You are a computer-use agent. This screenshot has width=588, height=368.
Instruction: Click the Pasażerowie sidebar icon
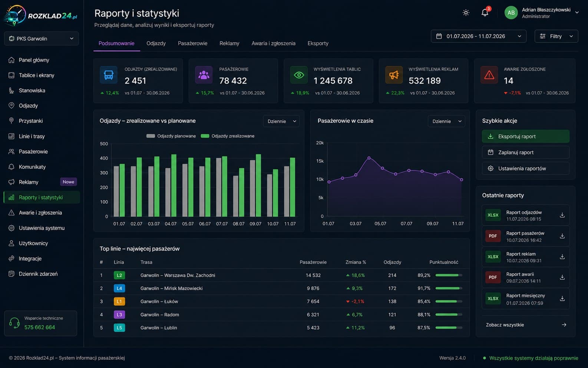11,151
